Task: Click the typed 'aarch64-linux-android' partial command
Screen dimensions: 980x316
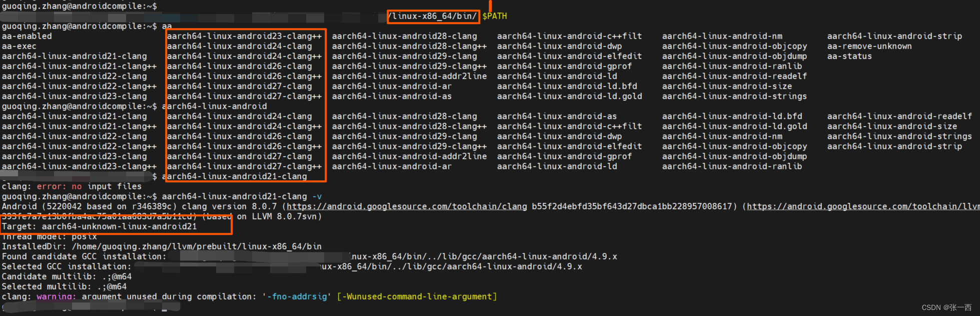Action: point(214,106)
